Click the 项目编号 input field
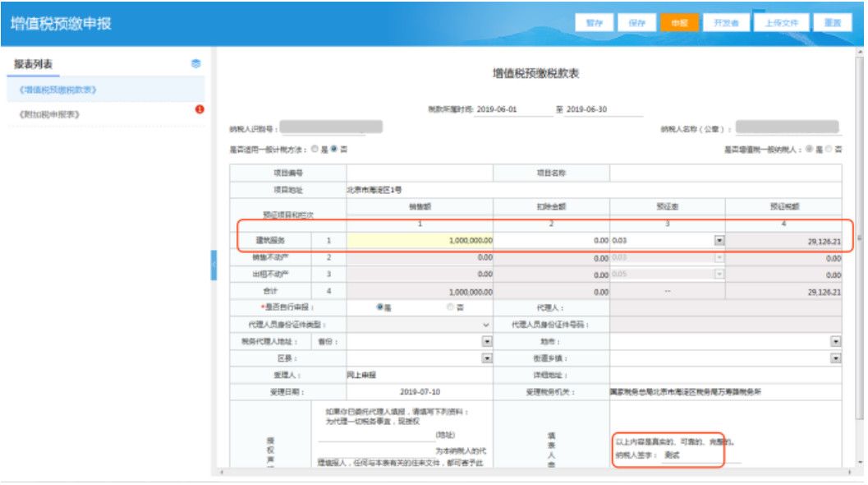This screenshot has height=485, width=868. [x=420, y=173]
